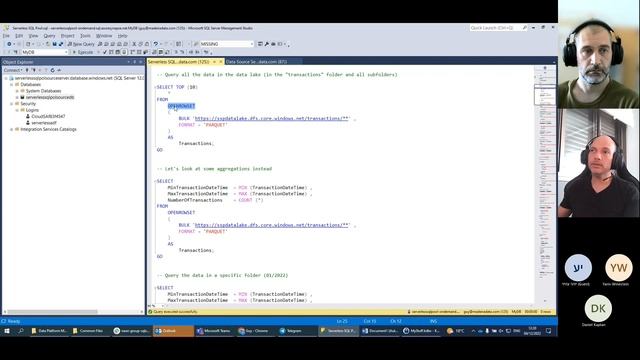Open Outlook from the taskbar

coord(173,331)
